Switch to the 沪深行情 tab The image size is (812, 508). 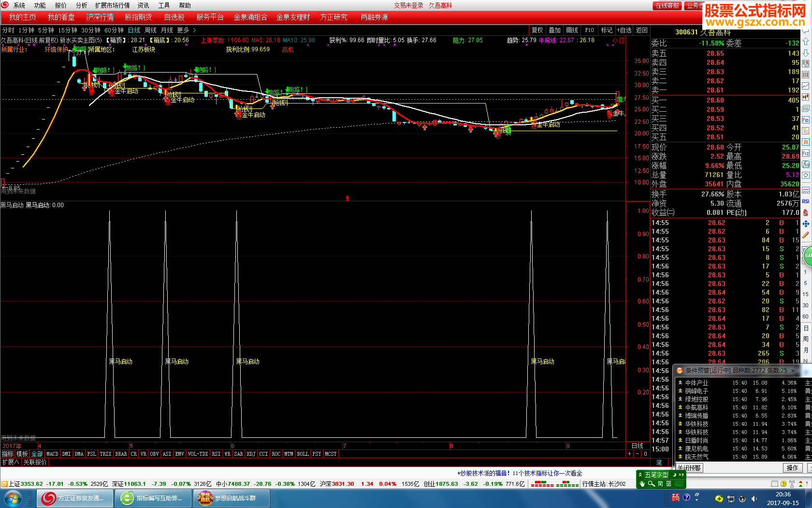point(100,17)
